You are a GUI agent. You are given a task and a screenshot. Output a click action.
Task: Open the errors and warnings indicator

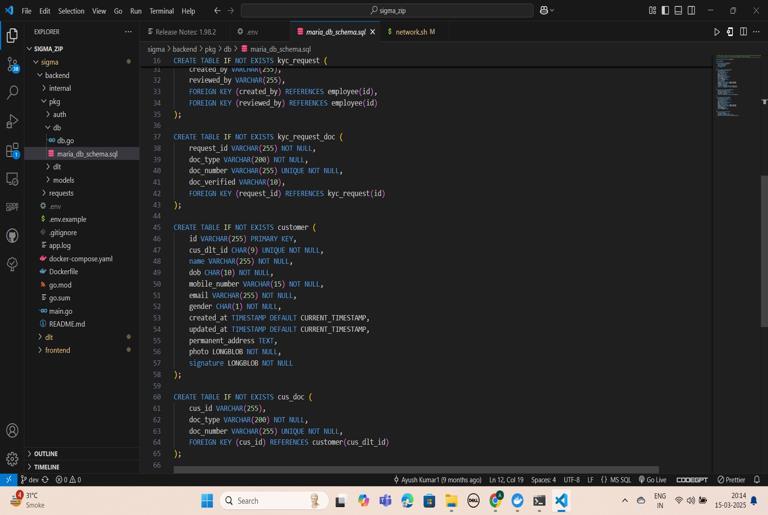click(69, 480)
